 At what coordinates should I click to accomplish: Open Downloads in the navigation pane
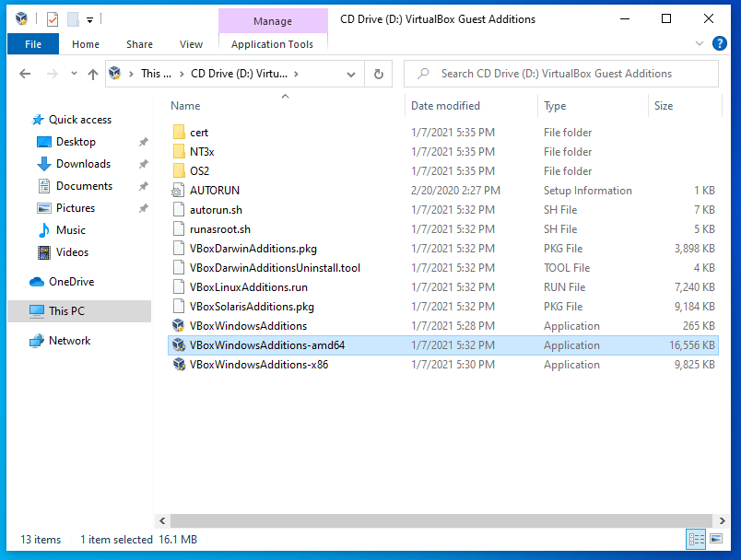[x=83, y=164]
